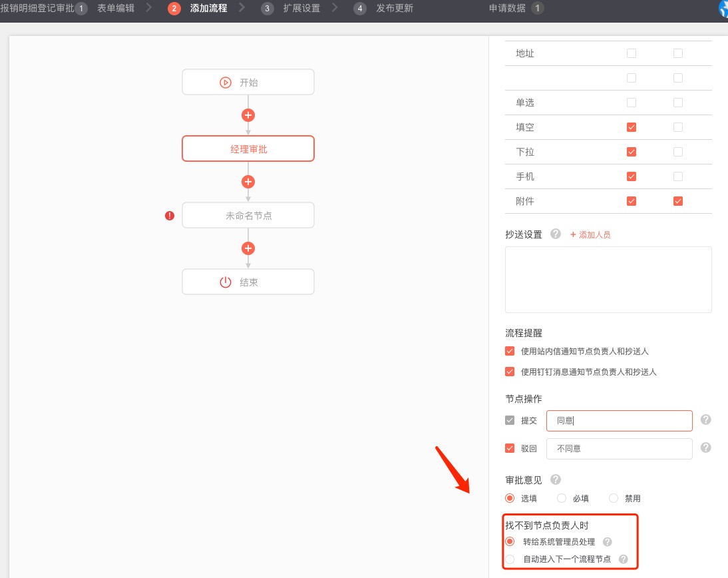Click step number 3 badge for 扩展设置

267,9
